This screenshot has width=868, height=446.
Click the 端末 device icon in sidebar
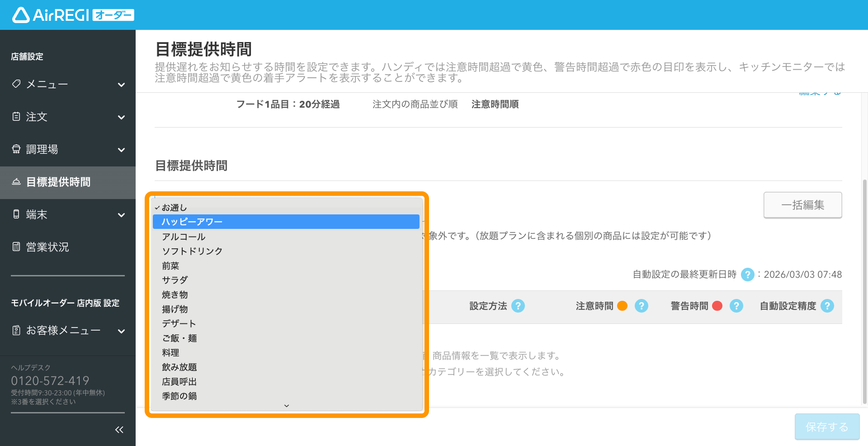point(16,214)
